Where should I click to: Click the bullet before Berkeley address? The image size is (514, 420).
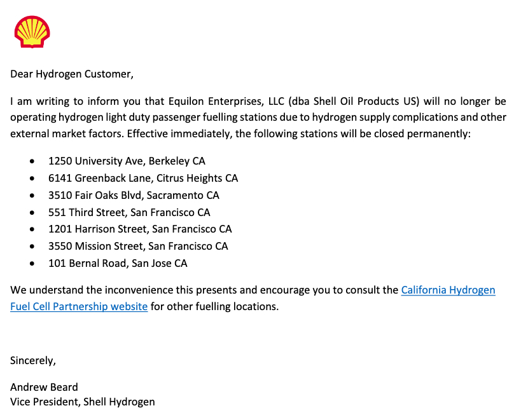tap(32, 161)
